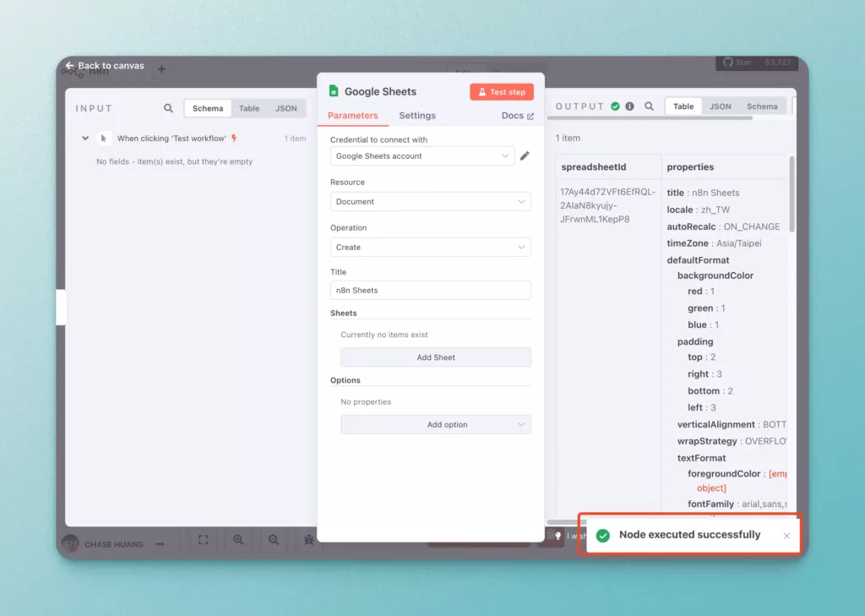Click the green check icon in the toast

[x=603, y=536]
